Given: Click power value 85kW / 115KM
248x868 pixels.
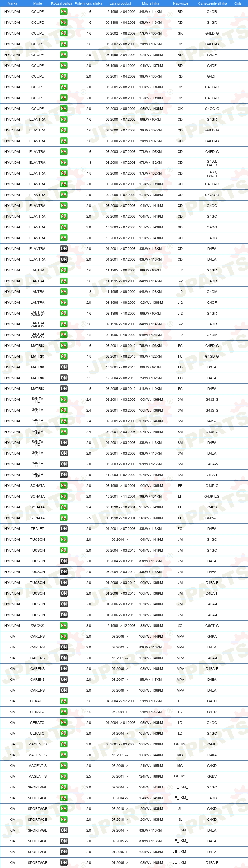Looking at the screenshot, I should [x=151, y=680].
